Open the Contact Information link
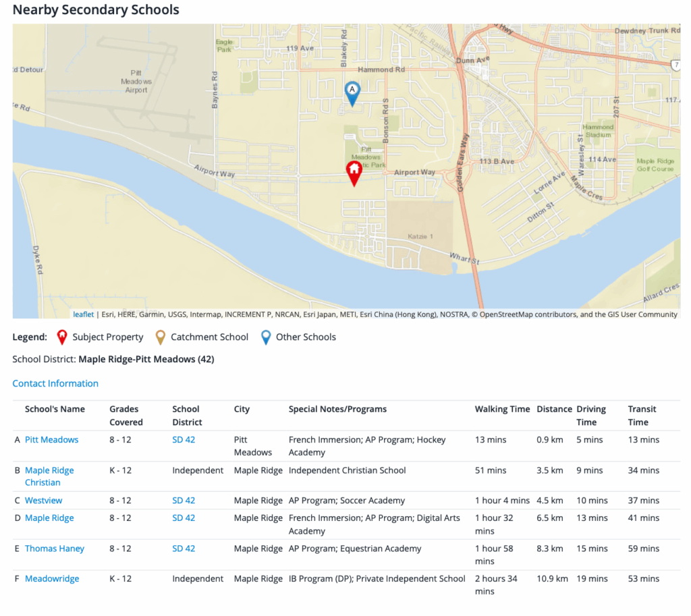The height and width of the screenshot is (616, 691). pyautogui.click(x=55, y=383)
